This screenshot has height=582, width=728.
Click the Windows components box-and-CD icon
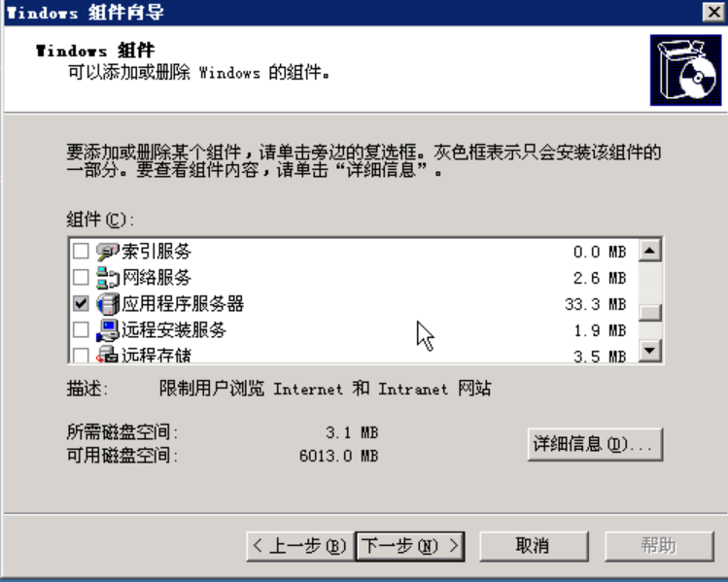point(686,70)
